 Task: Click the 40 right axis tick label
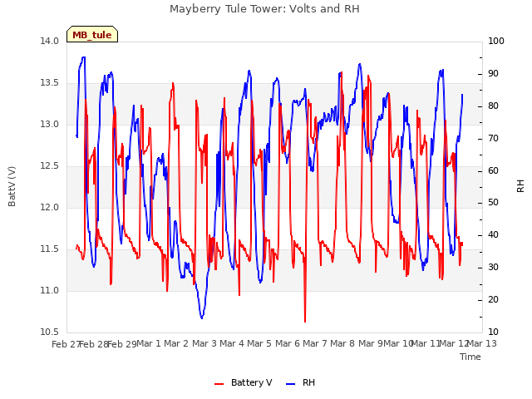point(493,235)
